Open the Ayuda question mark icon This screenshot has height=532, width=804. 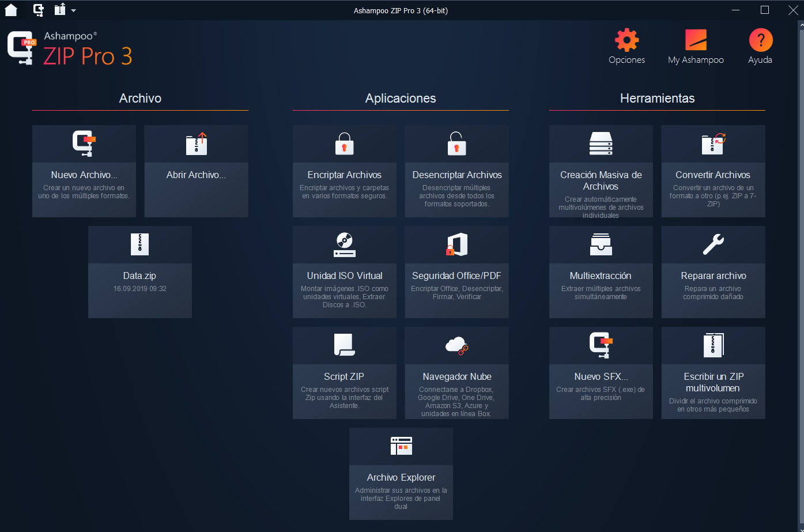tap(760, 40)
